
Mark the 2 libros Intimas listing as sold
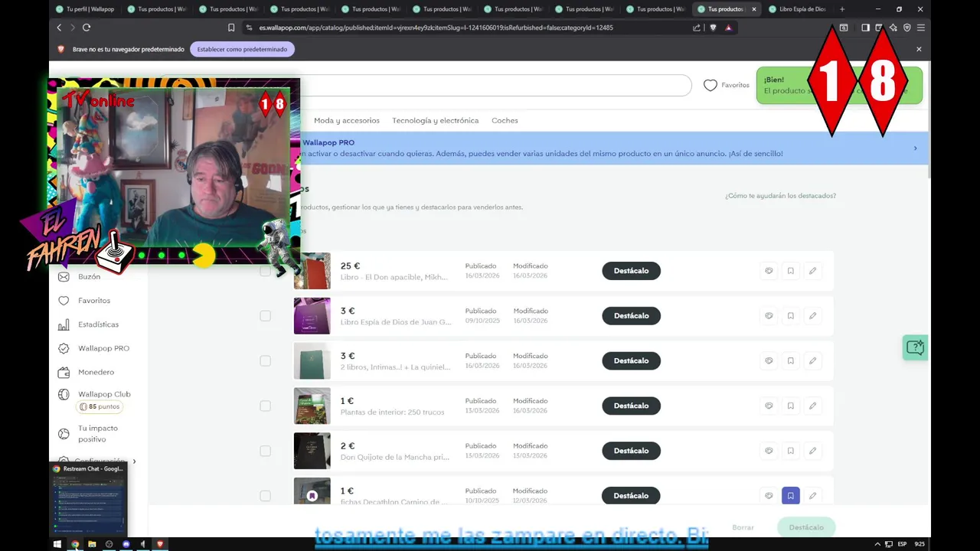click(x=769, y=360)
